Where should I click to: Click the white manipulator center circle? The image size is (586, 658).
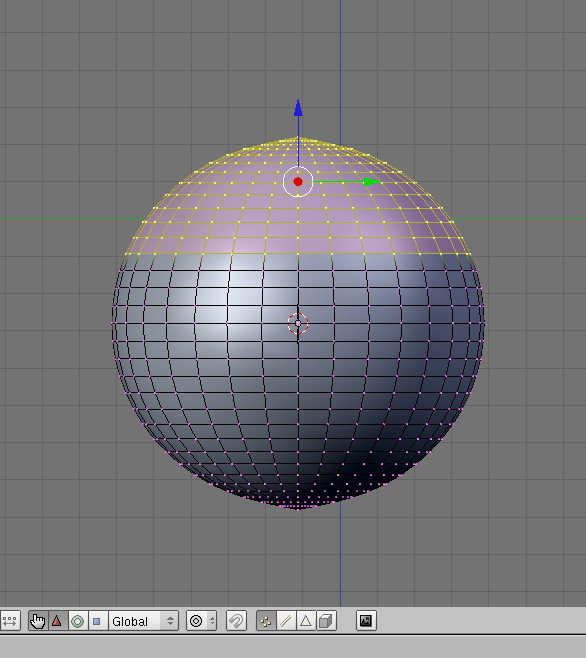[x=298, y=181]
